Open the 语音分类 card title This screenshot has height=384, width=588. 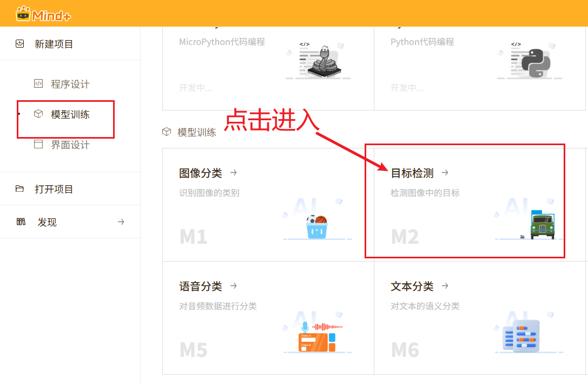click(x=201, y=286)
